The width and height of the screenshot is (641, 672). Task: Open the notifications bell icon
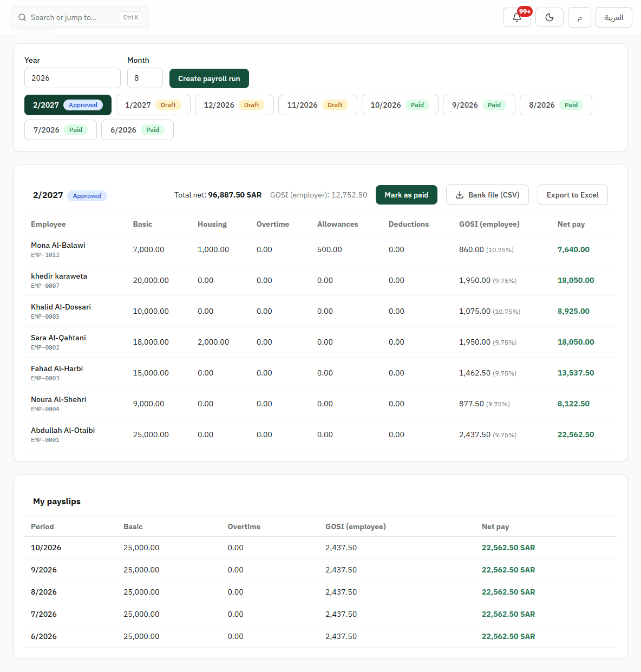tap(517, 17)
